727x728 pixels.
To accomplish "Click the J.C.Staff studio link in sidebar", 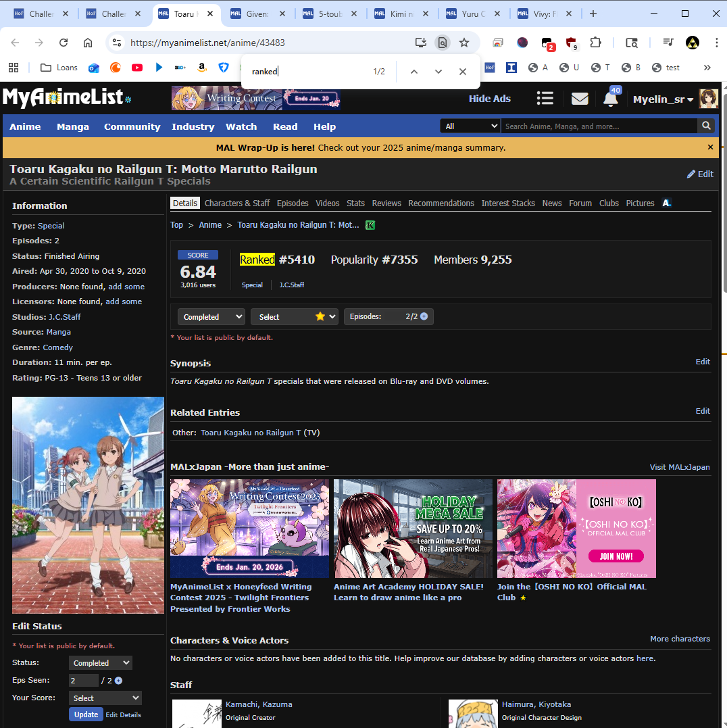I will pyautogui.click(x=65, y=317).
